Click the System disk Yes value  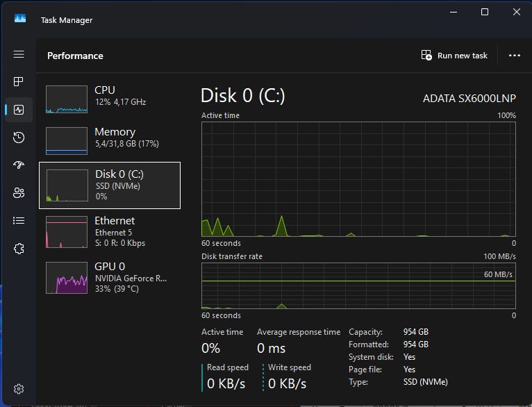(x=409, y=357)
